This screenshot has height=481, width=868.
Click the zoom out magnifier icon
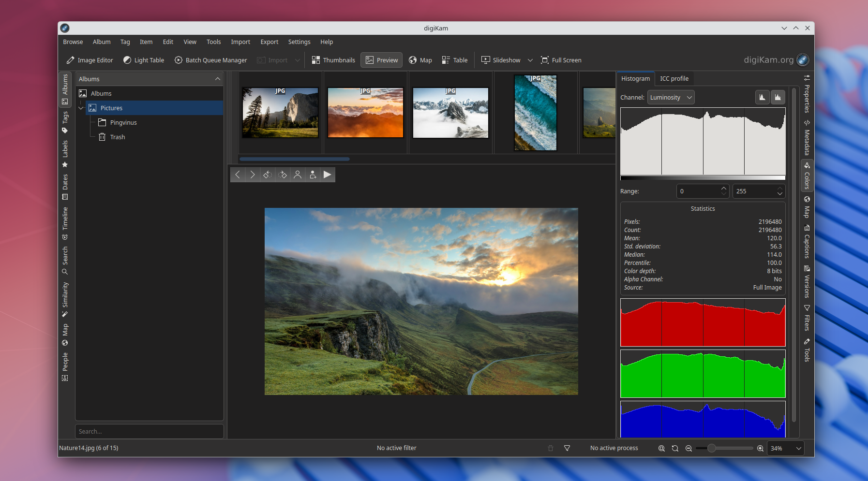click(x=688, y=448)
